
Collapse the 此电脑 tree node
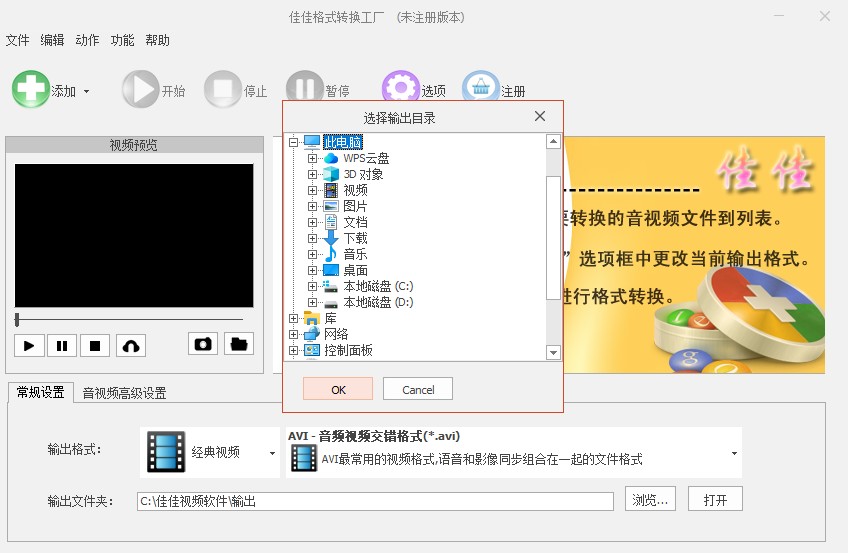[294, 142]
